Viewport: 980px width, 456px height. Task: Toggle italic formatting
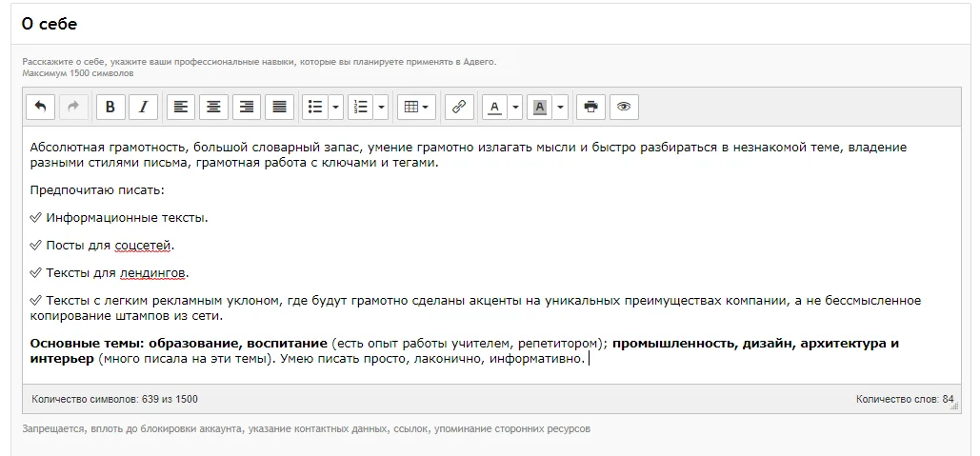click(143, 107)
